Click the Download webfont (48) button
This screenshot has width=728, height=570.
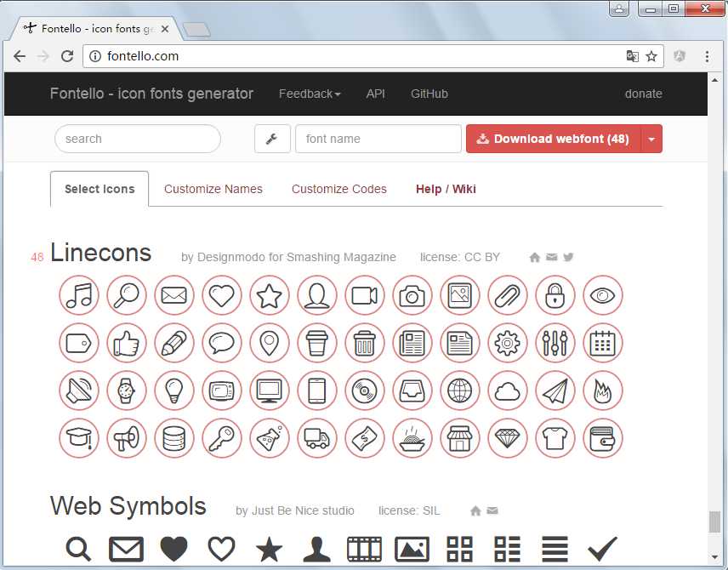554,139
